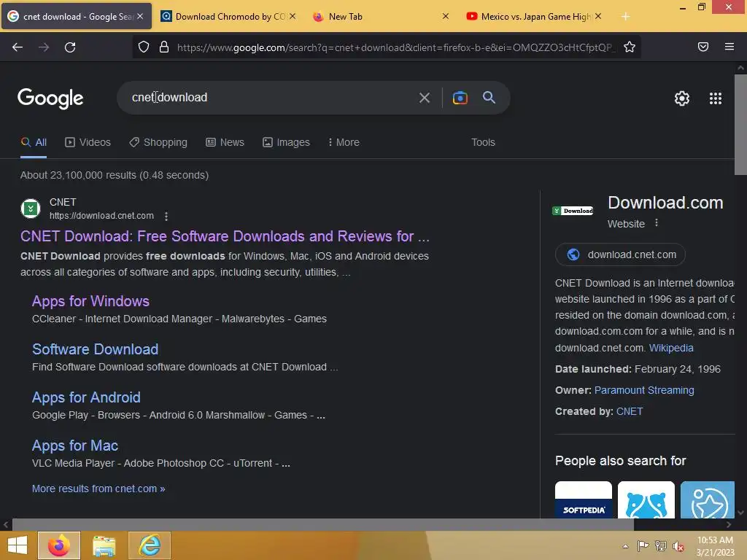Open Google quick settings gear
This screenshot has height=560, width=747.
click(682, 98)
